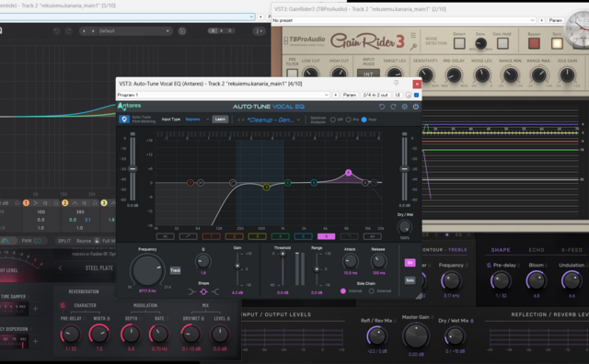Image resolution: width=589 pixels, height=364 pixels.
Task: Switch to the ECHO tab
Action: (x=537, y=250)
